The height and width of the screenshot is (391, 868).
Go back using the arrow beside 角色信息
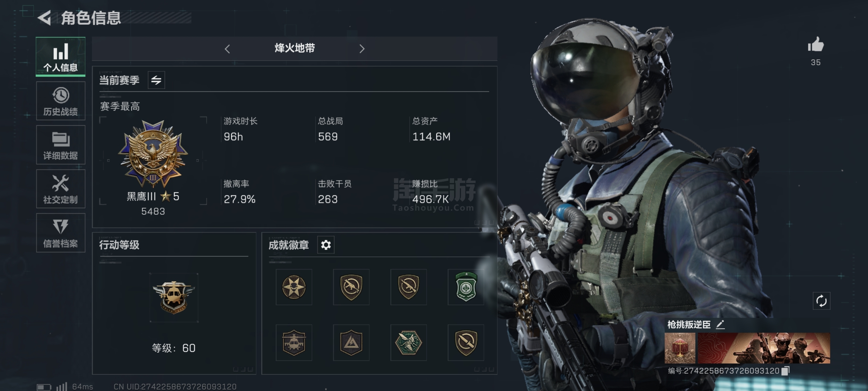coord(44,18)
